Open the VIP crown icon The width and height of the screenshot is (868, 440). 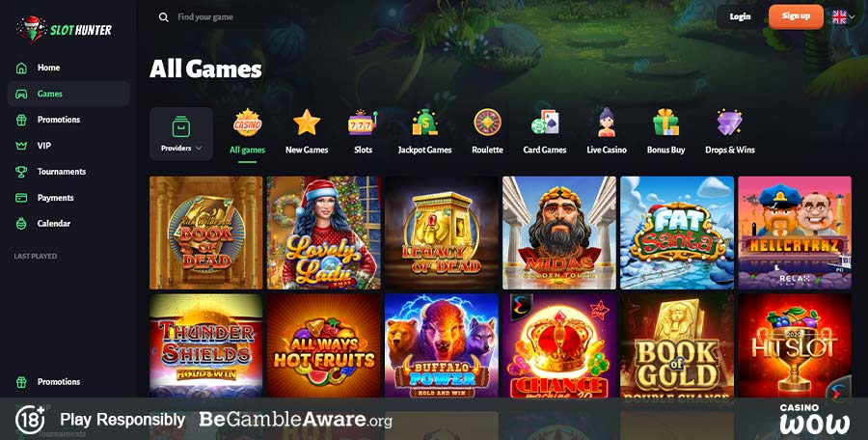[21, 146]
